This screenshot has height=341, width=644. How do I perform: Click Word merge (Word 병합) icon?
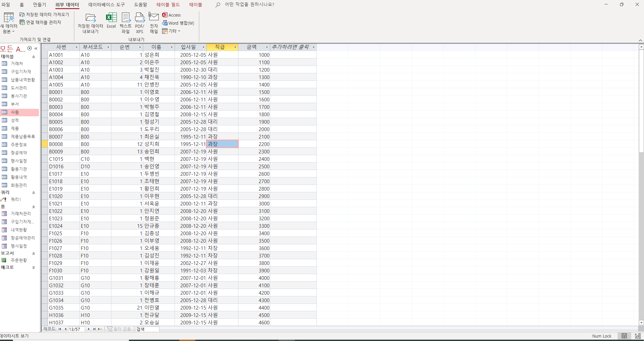click(x=178, y=23)
